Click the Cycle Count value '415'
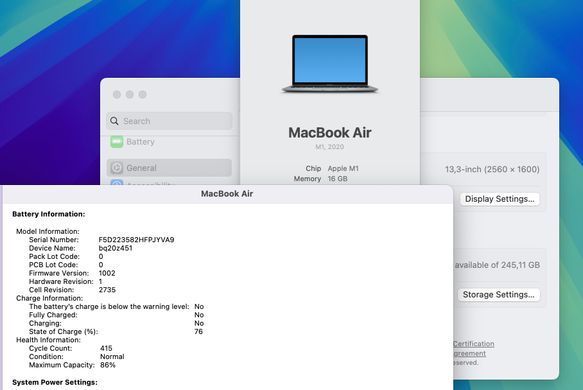The height and width of the screenshot is (390, 583). [106, 348]
